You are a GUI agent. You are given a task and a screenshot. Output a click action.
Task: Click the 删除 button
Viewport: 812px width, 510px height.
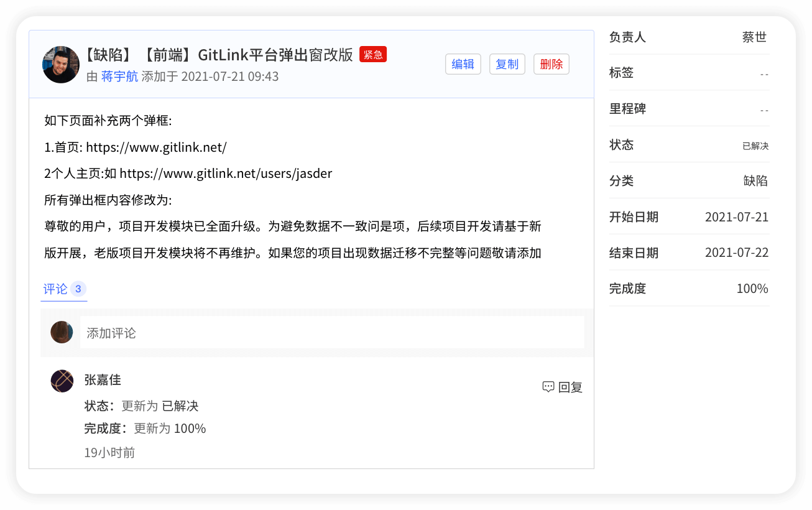(x=551, y=63)
